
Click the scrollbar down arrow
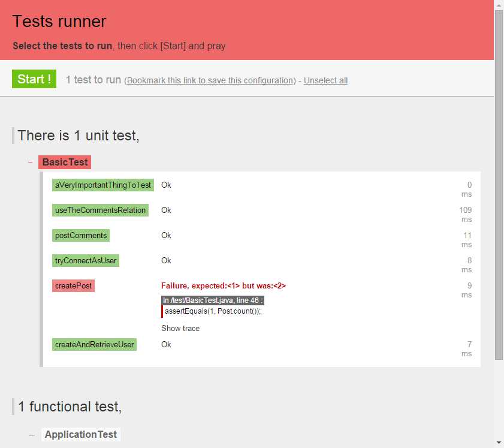point(499,443)
